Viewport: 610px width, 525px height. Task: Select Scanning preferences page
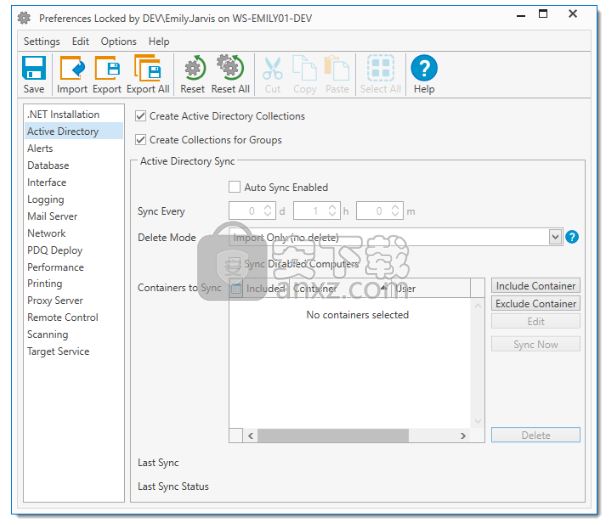coord(74,334)
